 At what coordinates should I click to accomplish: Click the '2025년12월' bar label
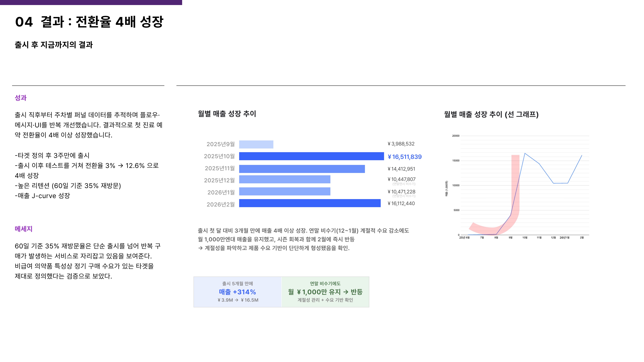(219, 180)
